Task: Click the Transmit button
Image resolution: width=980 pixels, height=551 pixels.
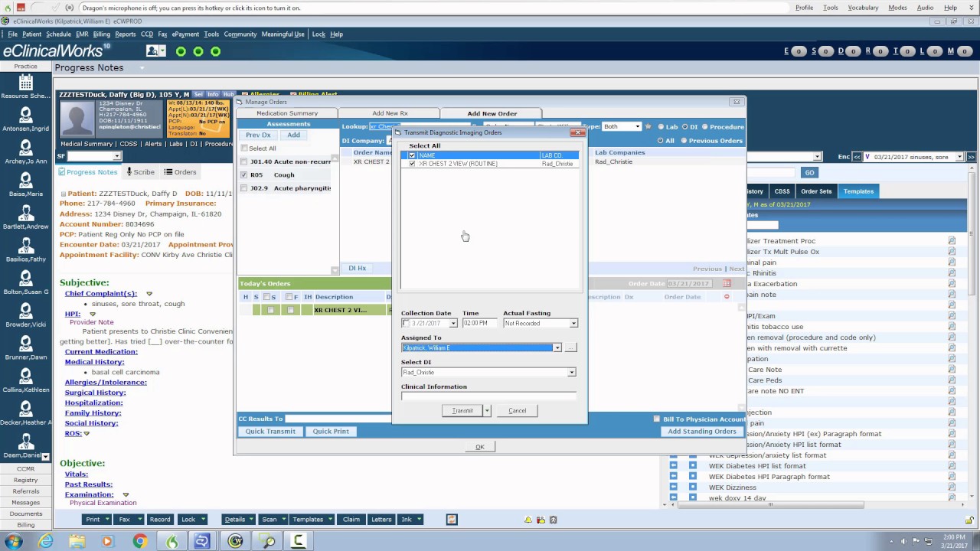Action: (462, 411)
